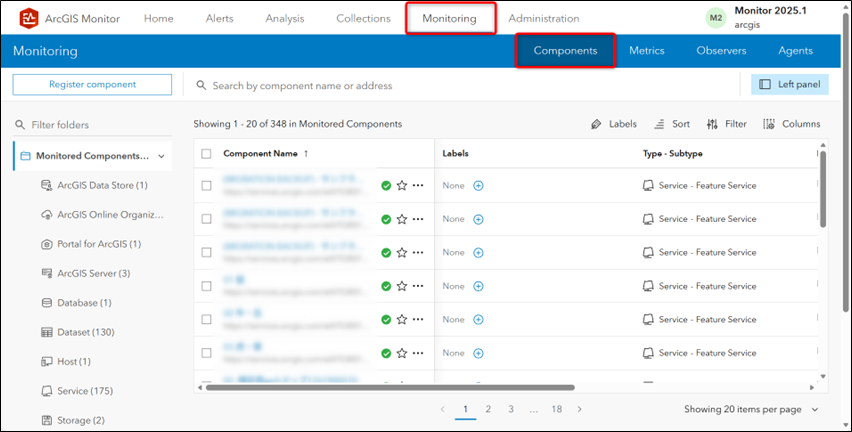Add a label in the first row
This screenshot has height=432, width=852.
(x=478, y=186)
